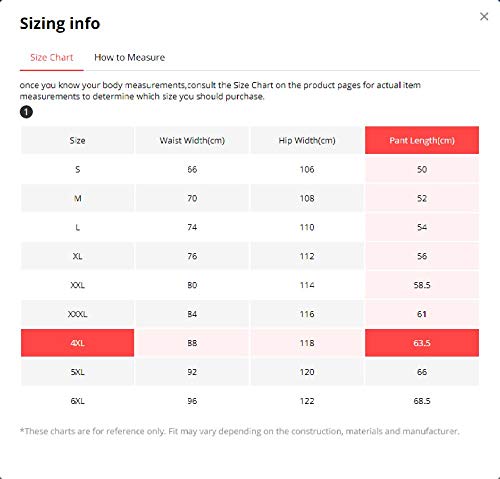Click the 122 hip width value
The width and height of the screenshot is (500, 479).
point(307,401)
